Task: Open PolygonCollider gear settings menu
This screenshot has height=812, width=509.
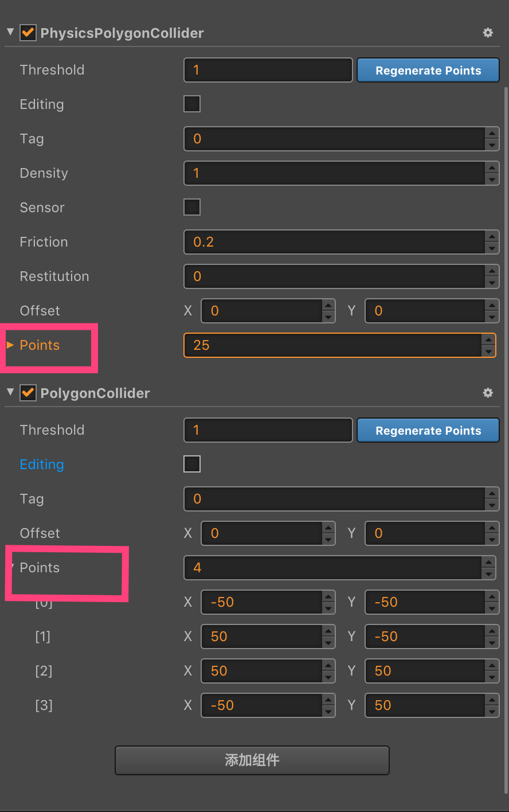Action: click(x=488, y=393)
